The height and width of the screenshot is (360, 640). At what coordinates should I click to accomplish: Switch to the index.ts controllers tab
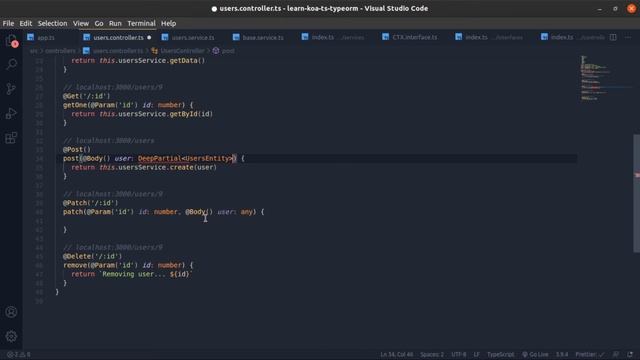573,38
